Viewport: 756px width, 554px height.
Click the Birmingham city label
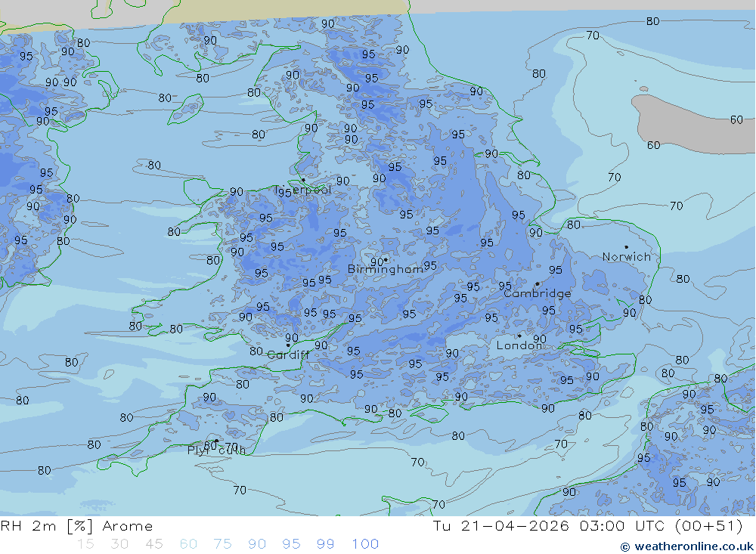click(x=386, y=270)
